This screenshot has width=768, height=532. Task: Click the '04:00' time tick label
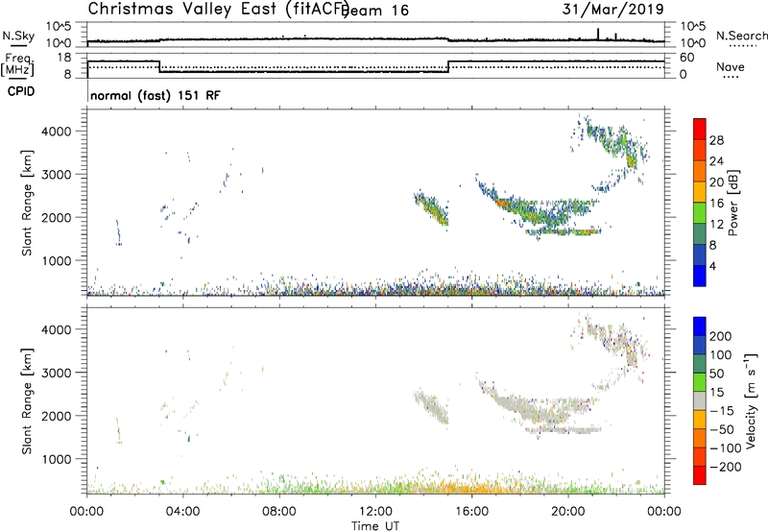tap(182, 512)
